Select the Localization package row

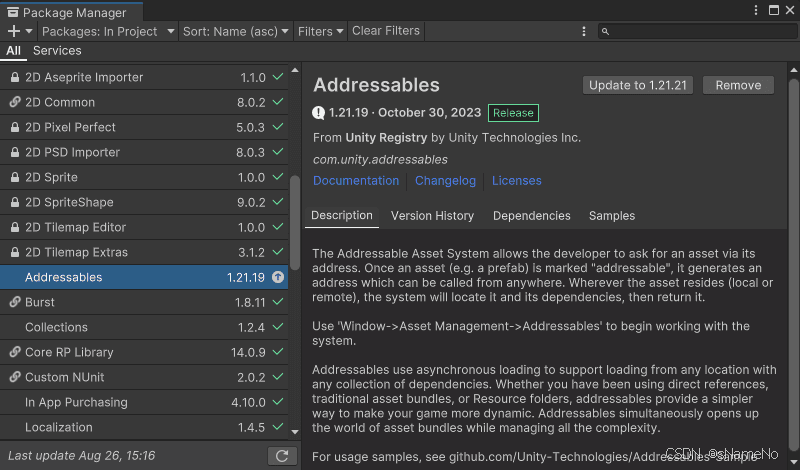pos(144,427)
